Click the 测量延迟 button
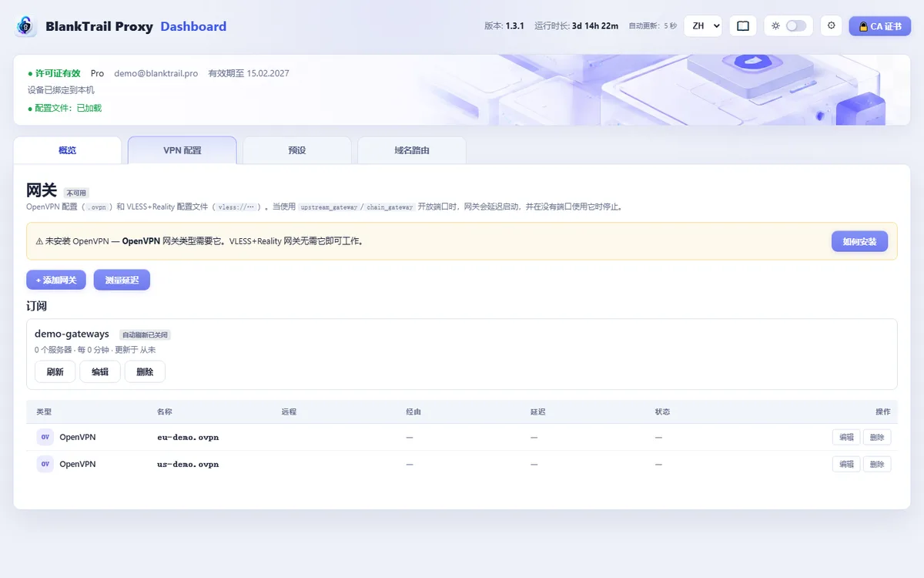The width and height of the screenshot is (924, 578). pyautogui.click(x=122, y=280)
